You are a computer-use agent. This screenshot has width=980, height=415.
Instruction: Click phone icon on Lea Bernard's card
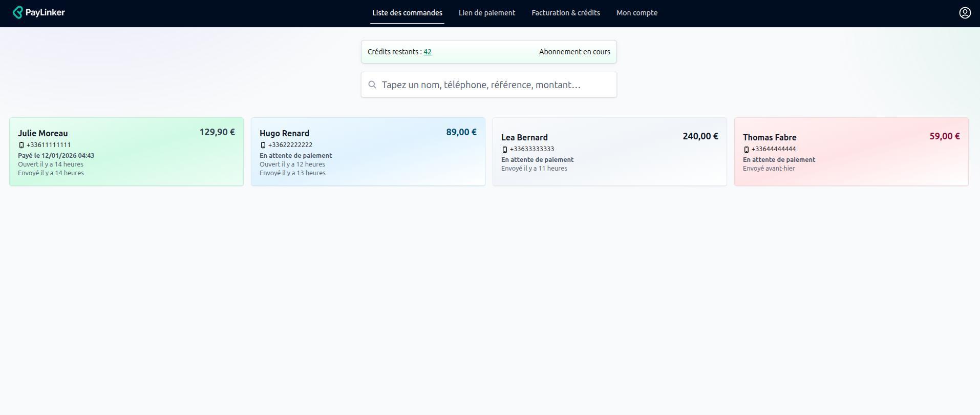pos(505,150)
